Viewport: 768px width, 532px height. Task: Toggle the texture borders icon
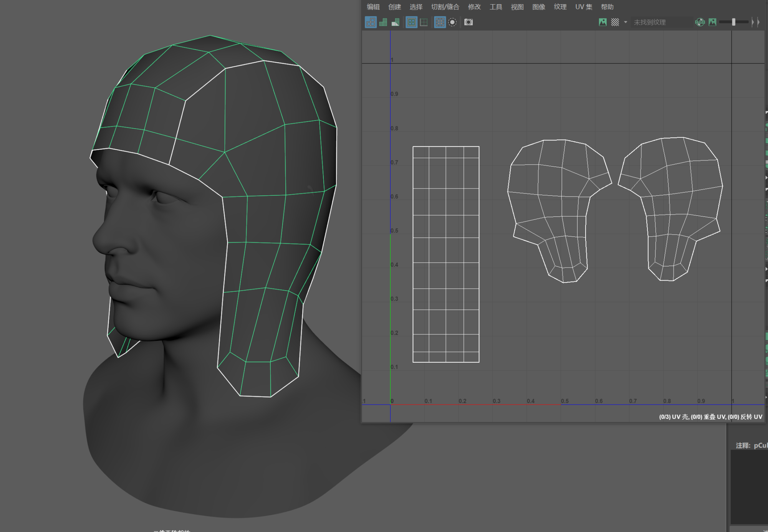(x=411, y=22)
